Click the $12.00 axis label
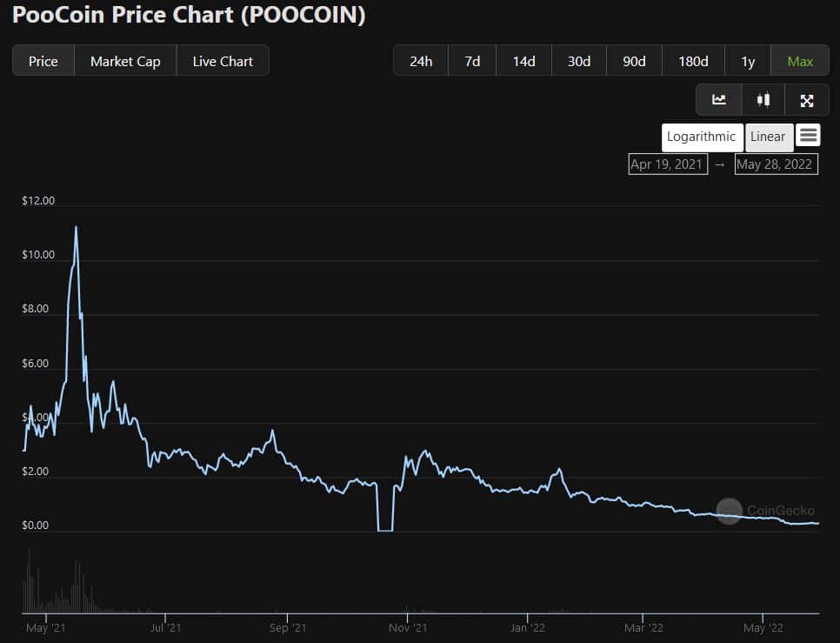 click(x=38, y=200)
